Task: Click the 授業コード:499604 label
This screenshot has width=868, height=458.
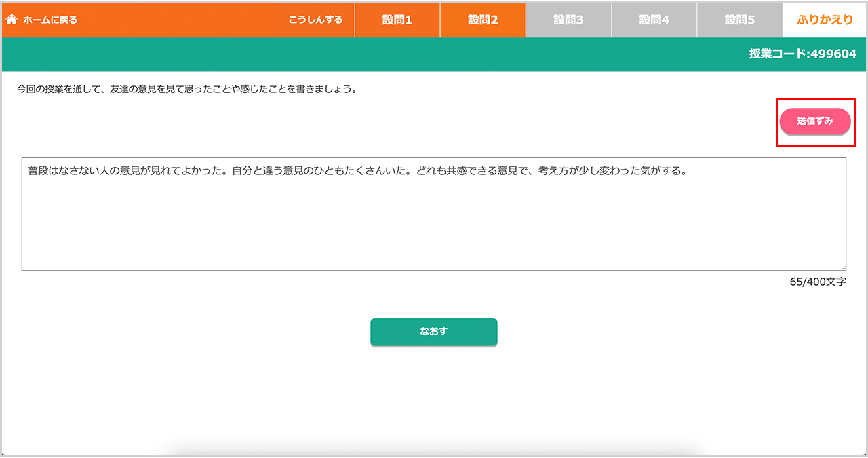Action: (802, 54)
